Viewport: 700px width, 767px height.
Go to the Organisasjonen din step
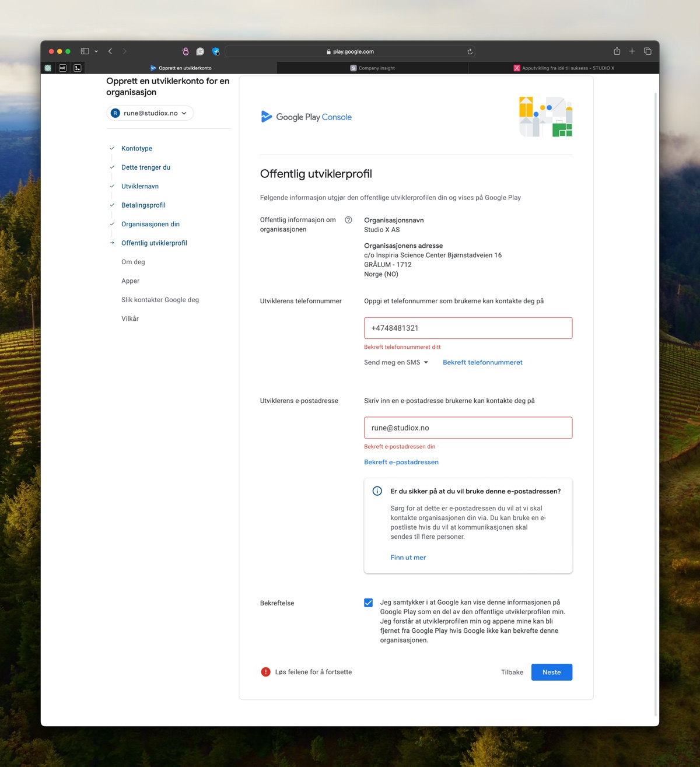[x=150, y=224]
